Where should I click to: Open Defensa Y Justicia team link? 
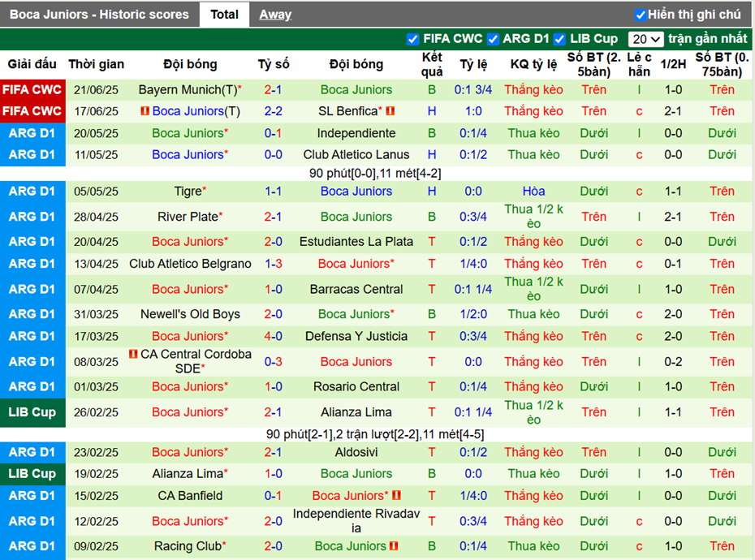[356, 336]
